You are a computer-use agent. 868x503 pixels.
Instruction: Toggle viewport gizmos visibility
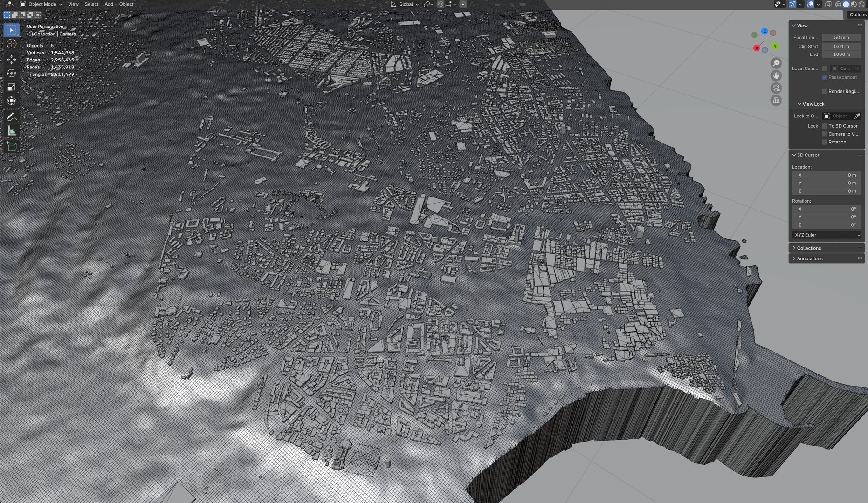point(792,4)
